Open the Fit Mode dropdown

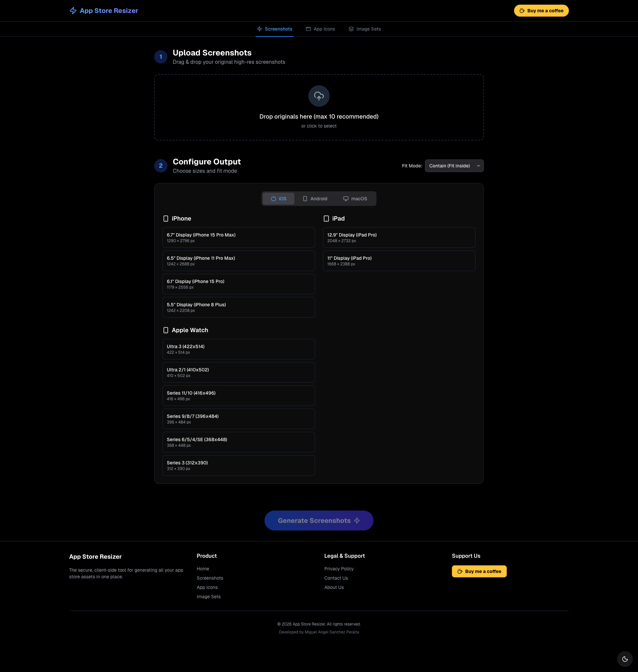coord(454,165)
